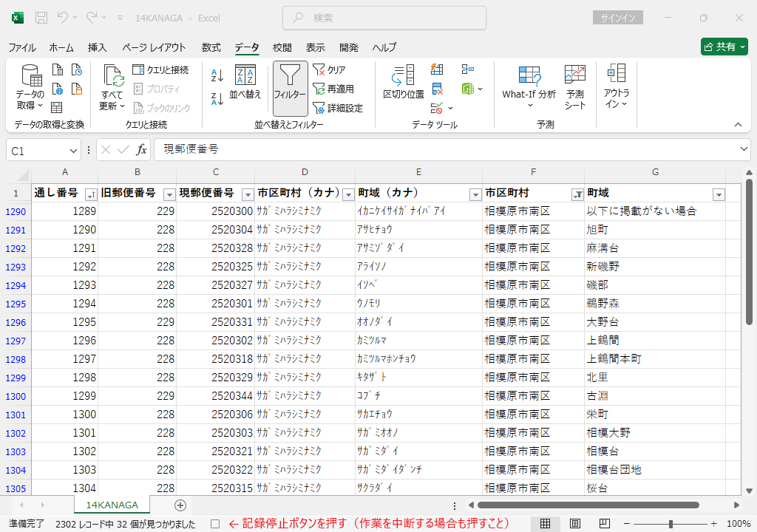Sort descending with the Z-A icon
This screenshot has width=757, height=532.
click(x=217, y=99)
